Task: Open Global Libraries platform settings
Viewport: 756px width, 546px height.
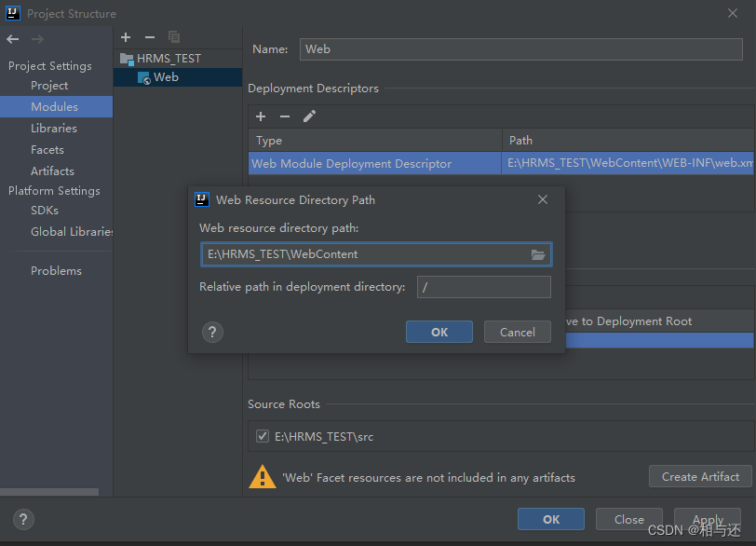Action: click(x=72, y=231)
